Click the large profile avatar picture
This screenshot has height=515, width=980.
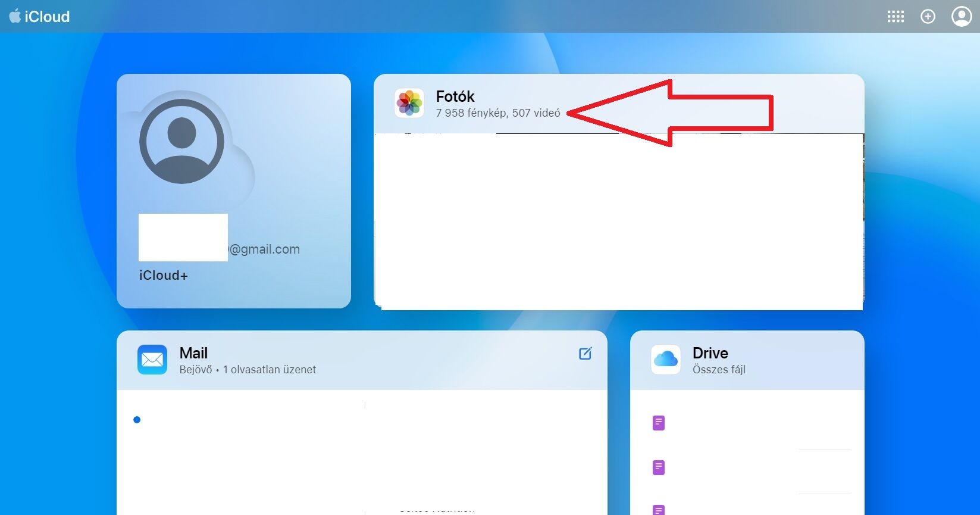coord(181,142)
